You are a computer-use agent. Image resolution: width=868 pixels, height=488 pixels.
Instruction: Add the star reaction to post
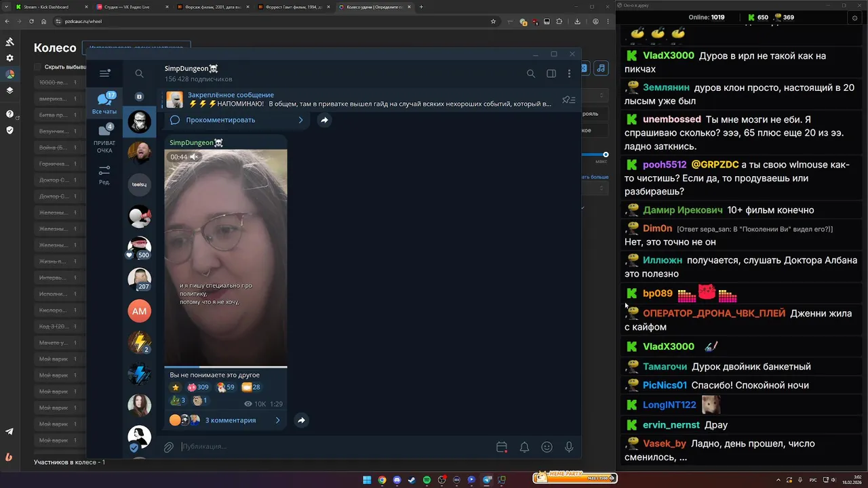tap(176, 387)
